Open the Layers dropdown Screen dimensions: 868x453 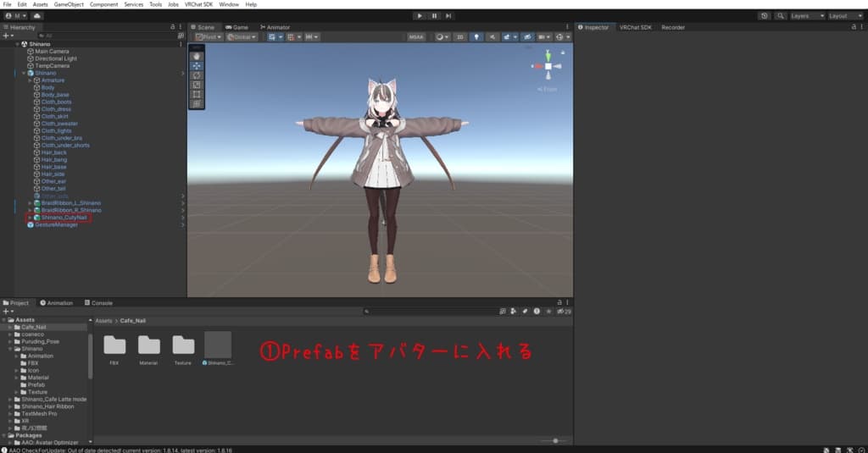pyautogui.click(x=808, y=16)
